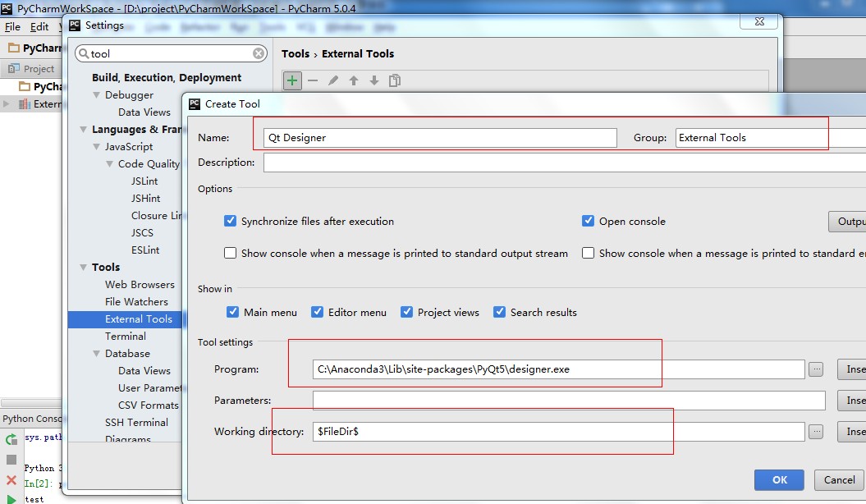Move tool down with down arrow icon
866x504 pixels.
tap(374, 80)
